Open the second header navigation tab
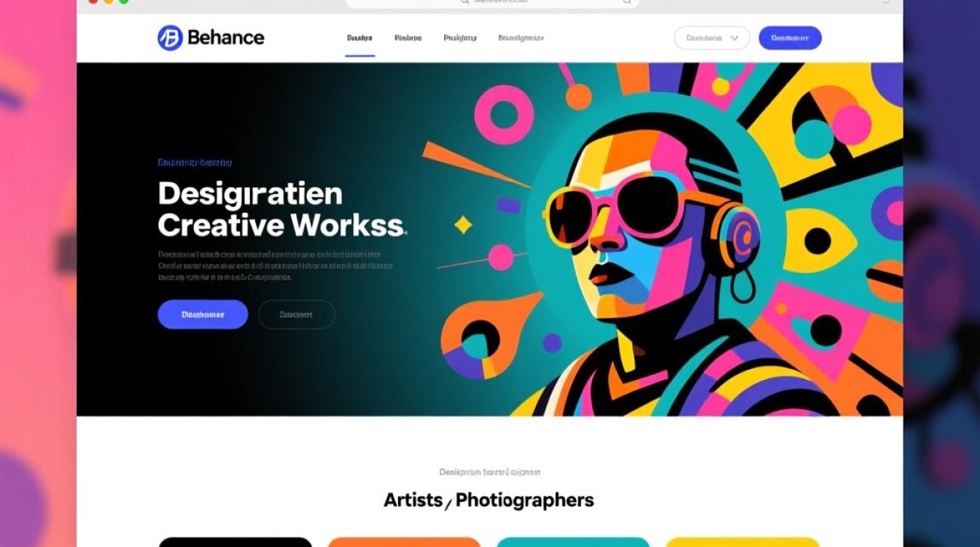The width and height of the screenshot is (980, 547). pos(408,38)
